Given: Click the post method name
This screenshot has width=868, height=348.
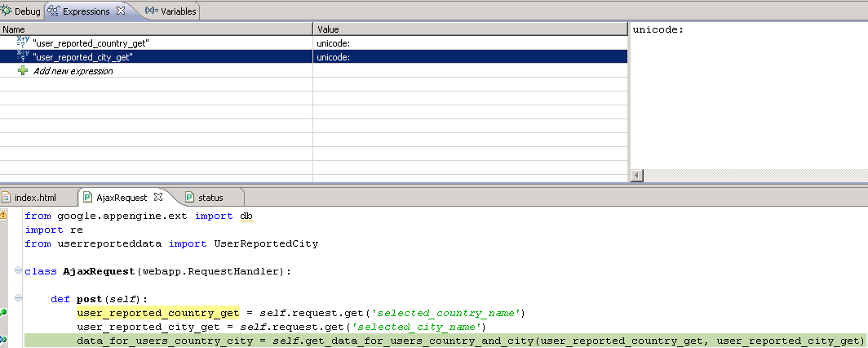Looking at the screenshot, I should click(x=89, y=299).
